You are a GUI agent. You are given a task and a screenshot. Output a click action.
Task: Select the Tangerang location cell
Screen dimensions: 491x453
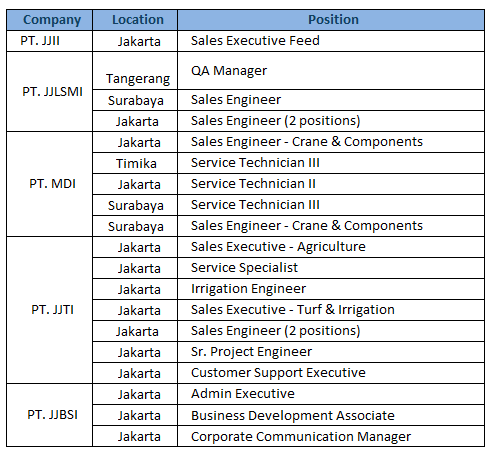click(x=135, y=71)
